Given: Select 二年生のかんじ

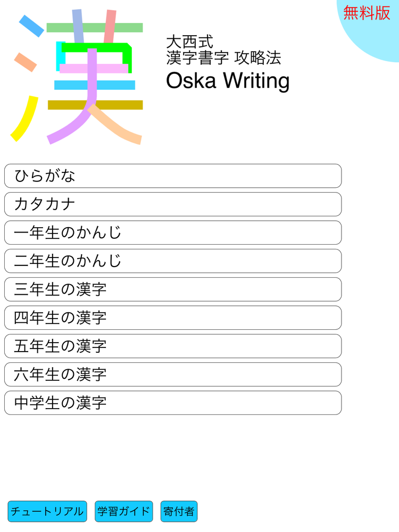Looking at the screenshot, I should (x=173, y=261).
